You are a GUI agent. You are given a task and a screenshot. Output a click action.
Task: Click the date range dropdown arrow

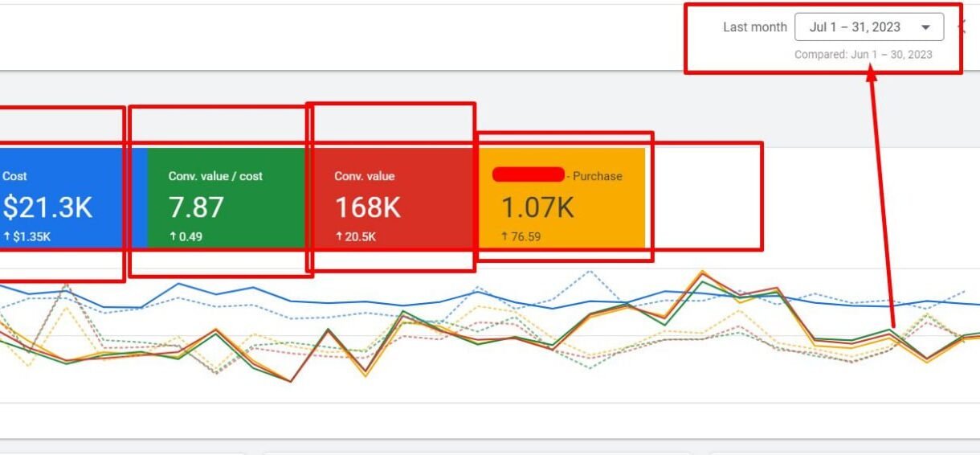click(926, 27)
